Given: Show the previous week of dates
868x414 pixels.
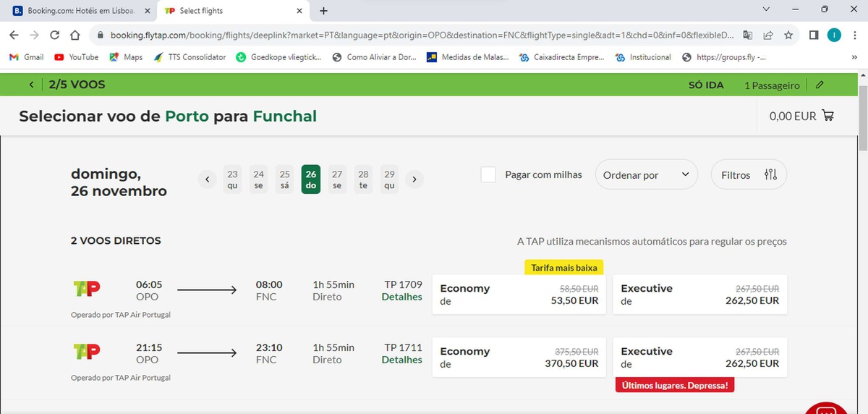Looking at the screenshot, I should (x=208, y=179).
